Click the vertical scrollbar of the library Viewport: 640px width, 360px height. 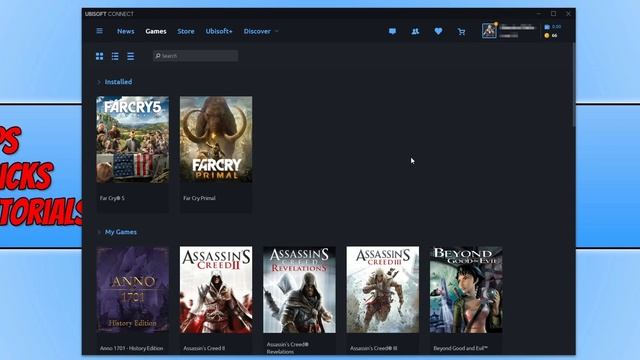point(573,84)
